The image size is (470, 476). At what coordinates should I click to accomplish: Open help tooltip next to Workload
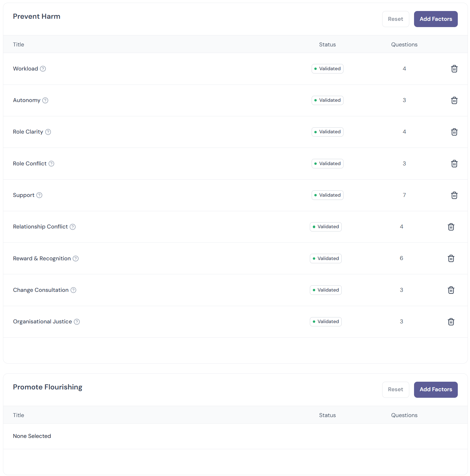tap(43, 69)
